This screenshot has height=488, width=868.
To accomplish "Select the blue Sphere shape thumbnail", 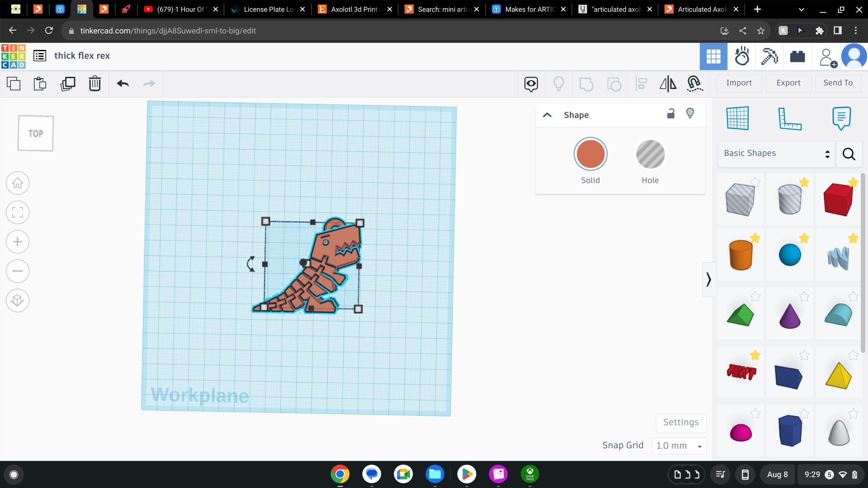I will pyautogui.click(x=789, y=254).
